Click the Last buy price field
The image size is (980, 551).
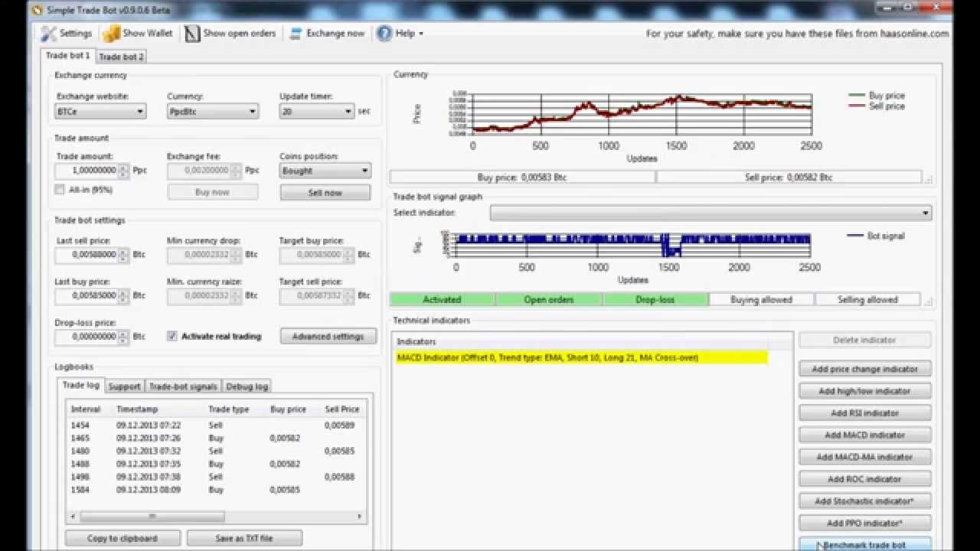(86, 295)
